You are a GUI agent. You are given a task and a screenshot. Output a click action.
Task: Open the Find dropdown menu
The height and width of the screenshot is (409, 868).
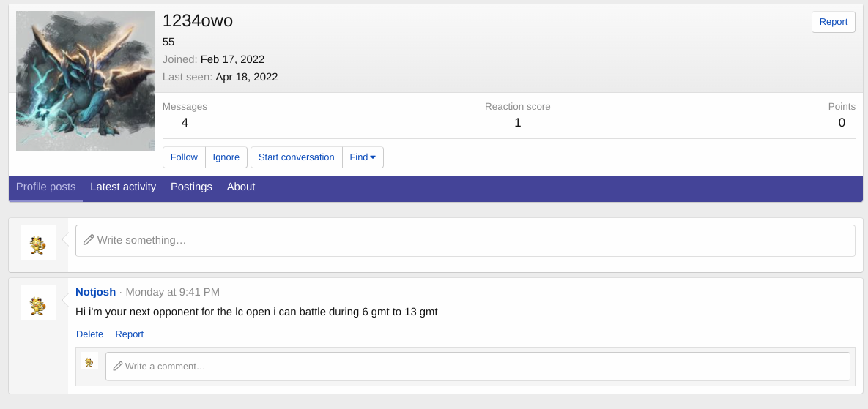point(363,157)
